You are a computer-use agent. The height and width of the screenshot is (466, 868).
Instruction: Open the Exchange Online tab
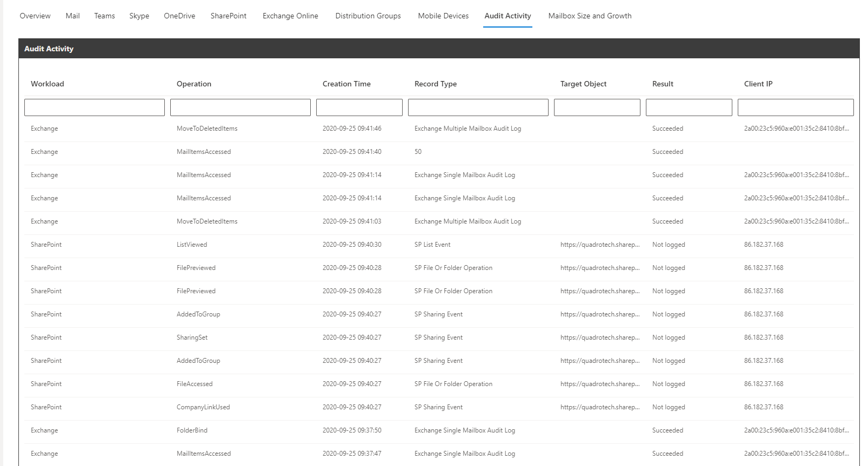click(290, 16)
